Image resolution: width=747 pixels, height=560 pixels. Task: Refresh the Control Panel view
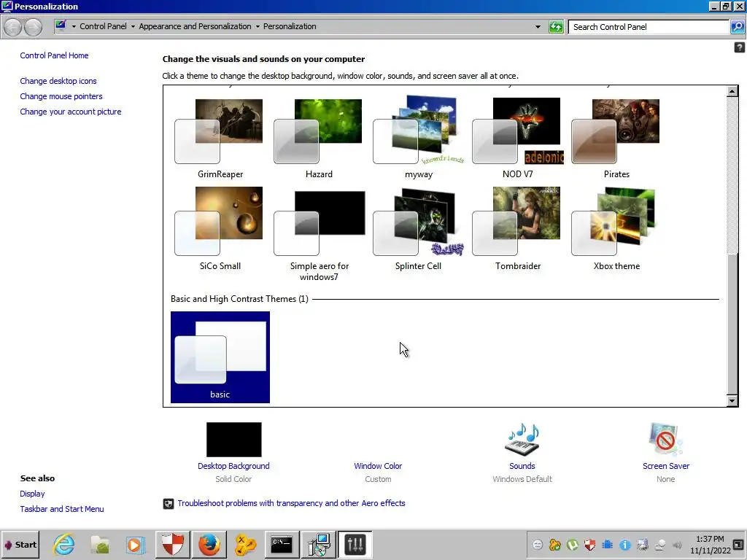(556, 27)
